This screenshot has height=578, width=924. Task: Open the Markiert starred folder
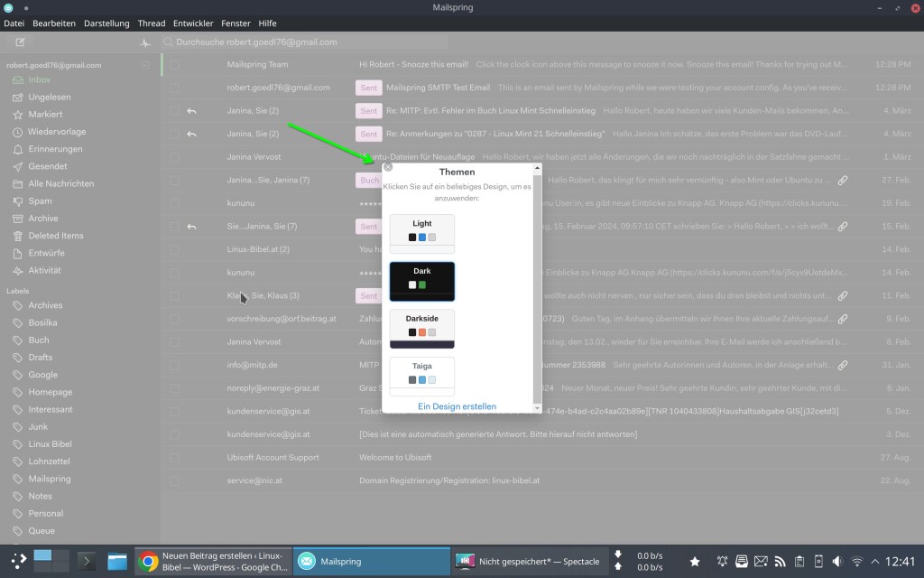[x=45, y=115]
